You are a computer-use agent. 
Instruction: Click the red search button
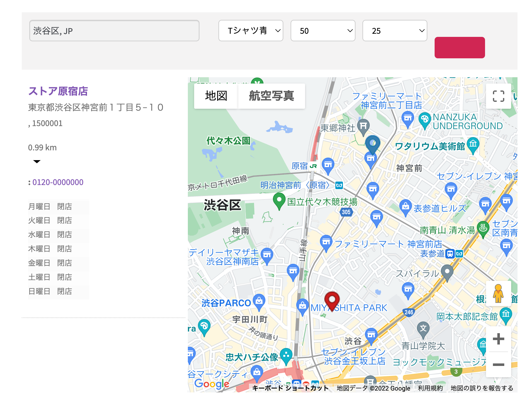tap(460, 48)
